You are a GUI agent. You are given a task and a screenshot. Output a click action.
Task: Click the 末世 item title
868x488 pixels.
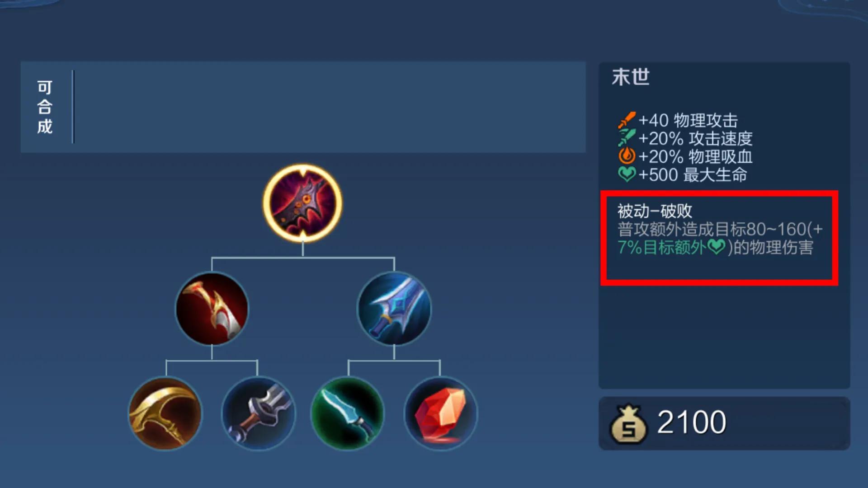(x=631, y=77)
